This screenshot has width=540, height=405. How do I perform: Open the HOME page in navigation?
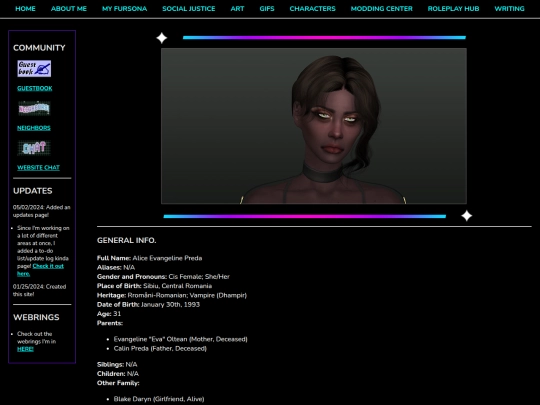(25, 9)
